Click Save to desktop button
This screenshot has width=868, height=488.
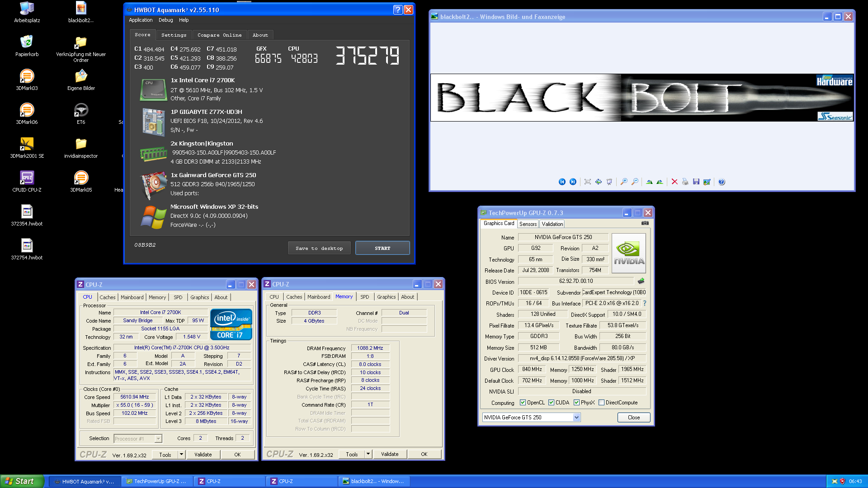click(x=319, y=248)
